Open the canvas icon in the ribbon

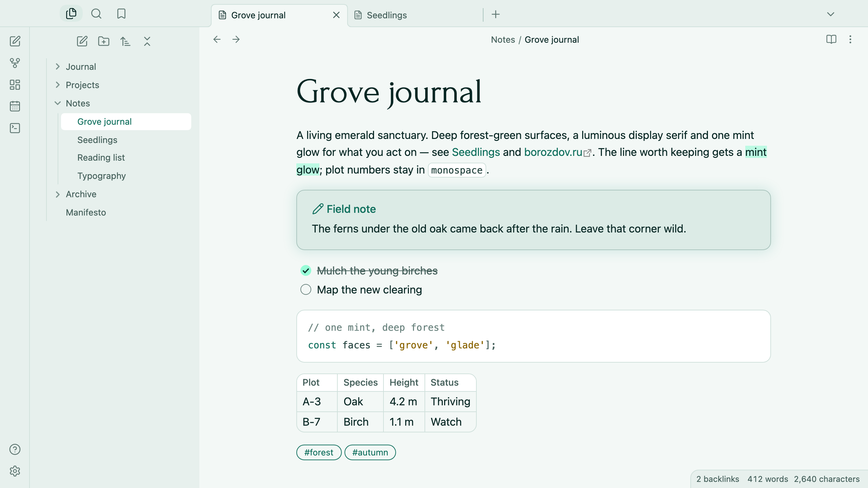coord(15,85)
